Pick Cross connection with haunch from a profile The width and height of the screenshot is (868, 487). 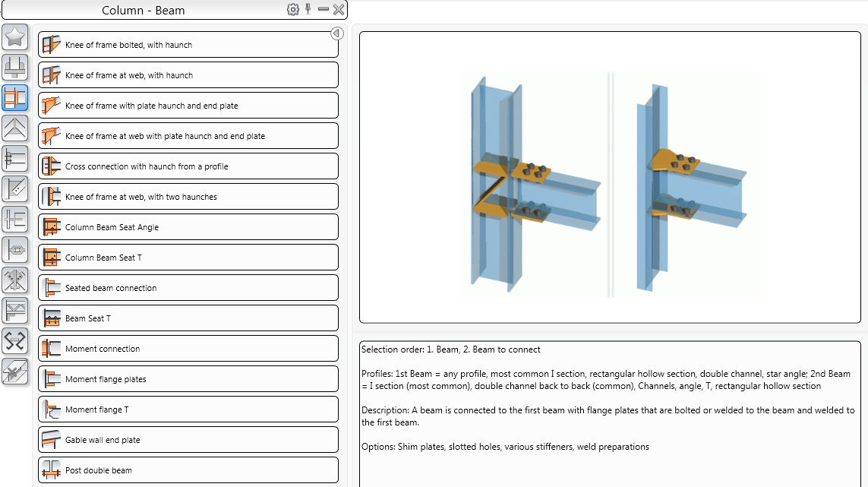(x=188, y=166)
